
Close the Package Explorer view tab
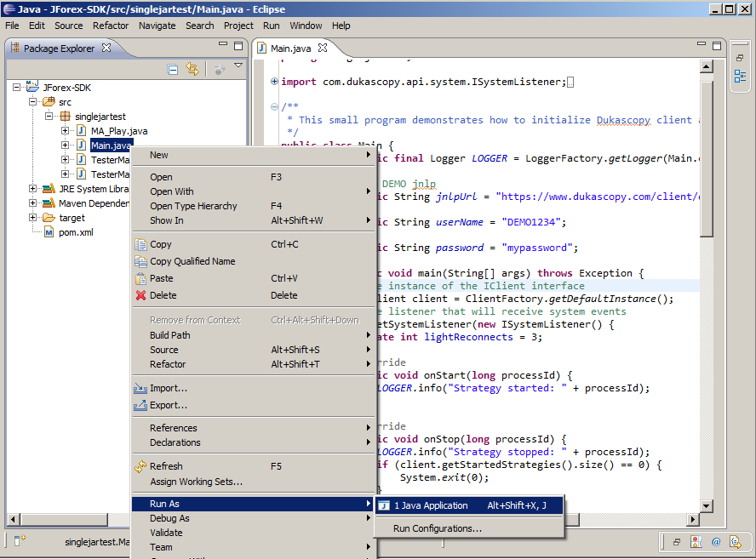coord(106,48)
